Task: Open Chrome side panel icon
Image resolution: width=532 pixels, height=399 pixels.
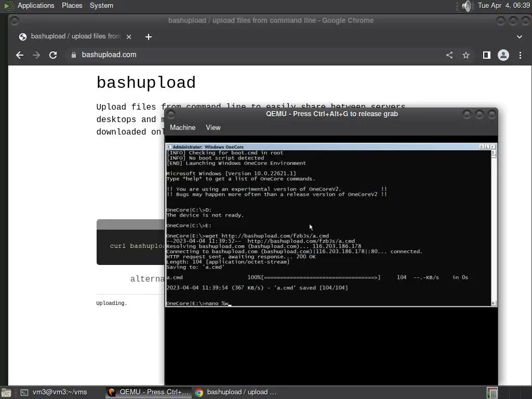Action: coord(486,55)
